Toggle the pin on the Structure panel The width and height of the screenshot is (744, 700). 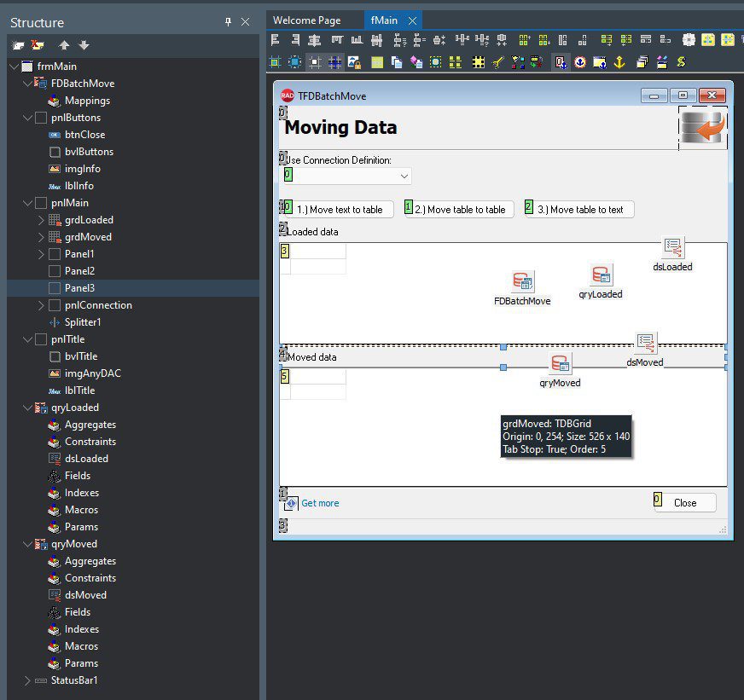229,22
